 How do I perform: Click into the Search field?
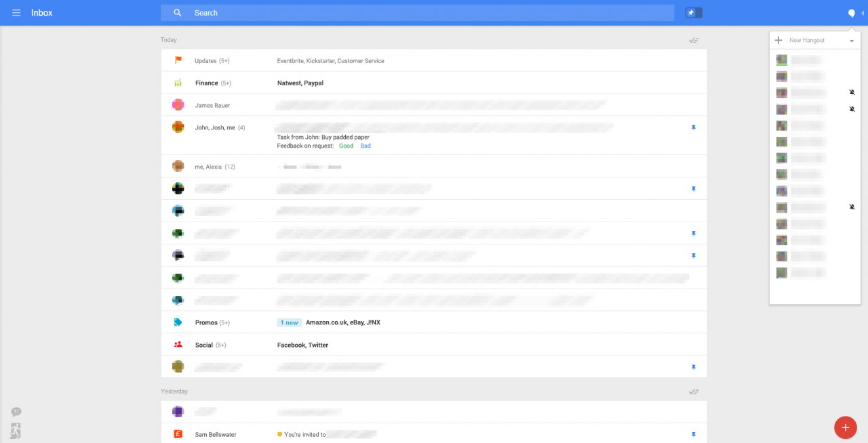(407, 13)
